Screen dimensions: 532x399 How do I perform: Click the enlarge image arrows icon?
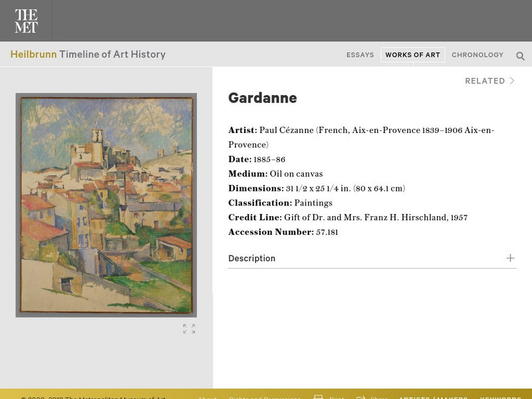click(189, 329)
